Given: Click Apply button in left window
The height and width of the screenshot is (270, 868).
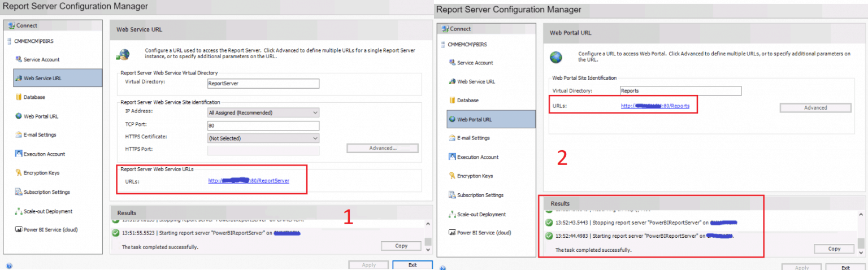Looking at the screenshot, I should (x=368, y=265).
